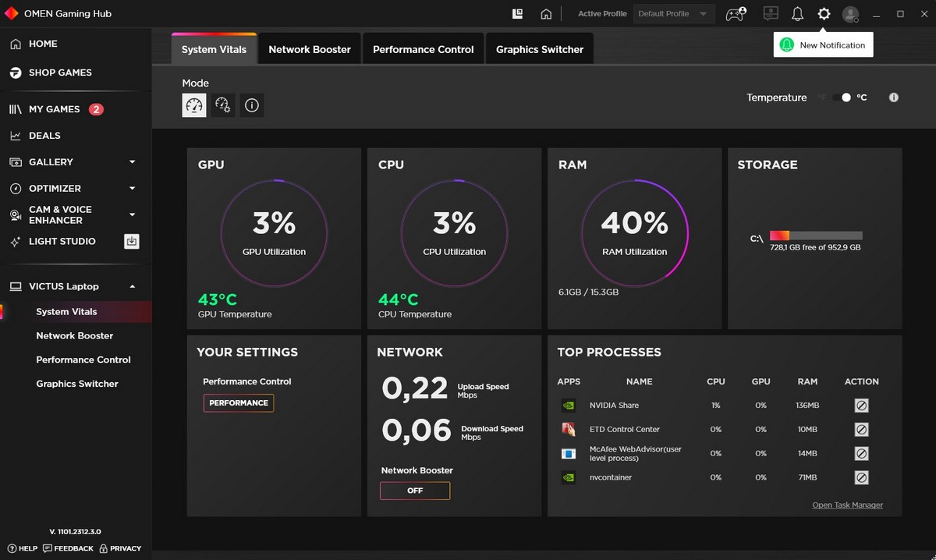Click the GPU Utilization gauge
This screenshot has height=560, width=936.
[275, 232]
